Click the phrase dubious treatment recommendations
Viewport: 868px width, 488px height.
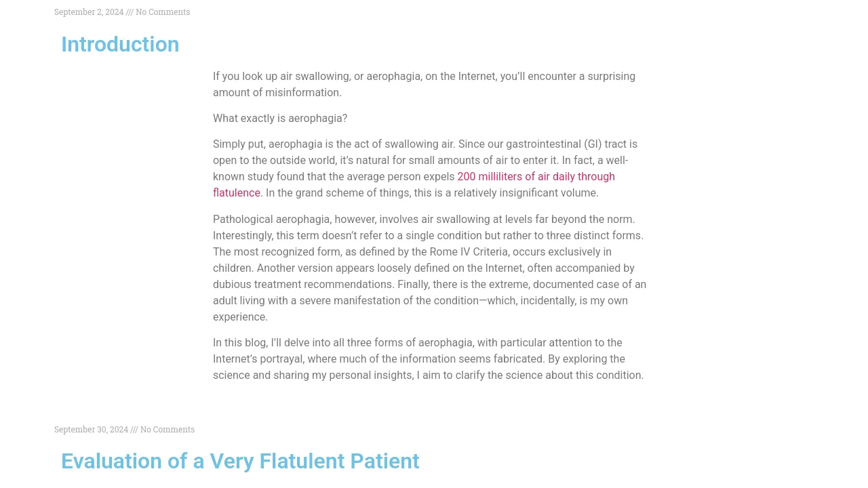(304, 285)
